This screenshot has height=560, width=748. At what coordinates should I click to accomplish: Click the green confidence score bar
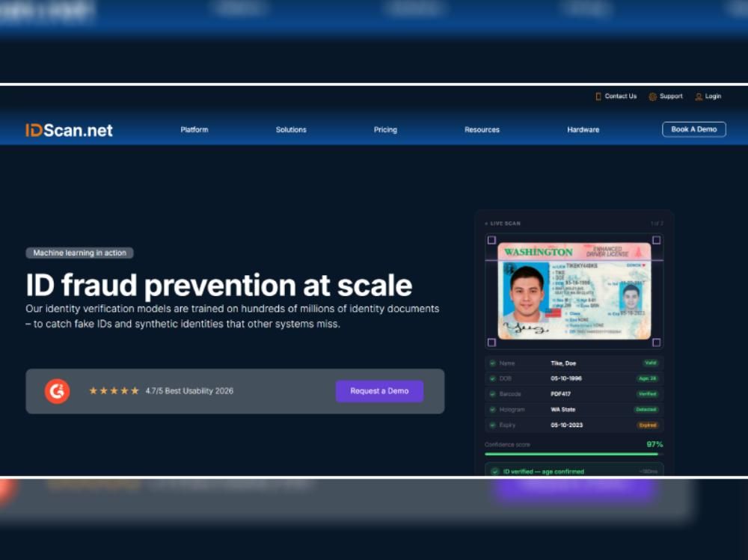(x=571, y=454)
